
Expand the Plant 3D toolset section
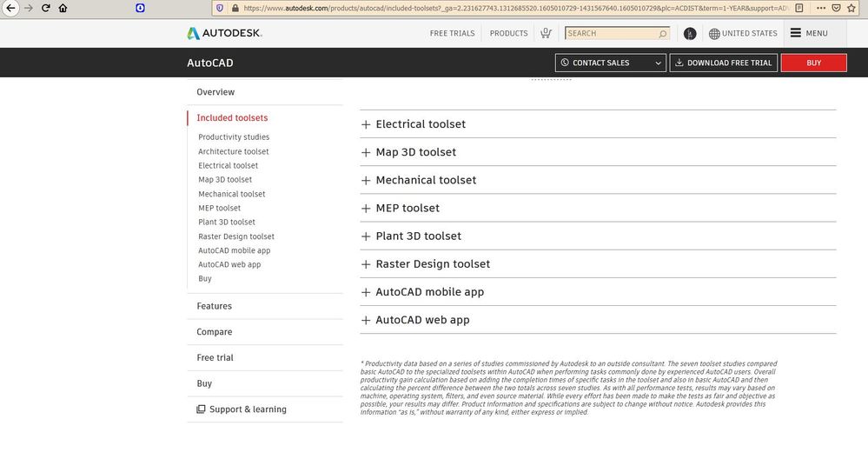tap(598, 236)
